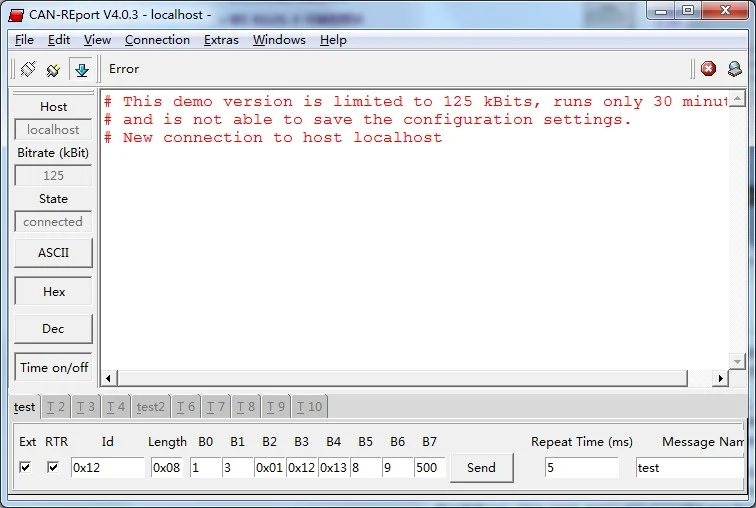Click the Error label in the toolbar

[124, 69]
